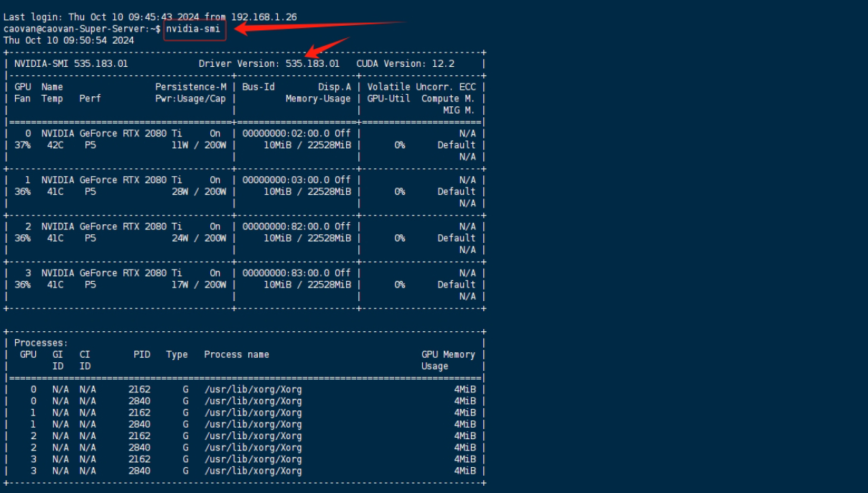
Task: Click the Disp.A column header
Action: coord(335,87)
